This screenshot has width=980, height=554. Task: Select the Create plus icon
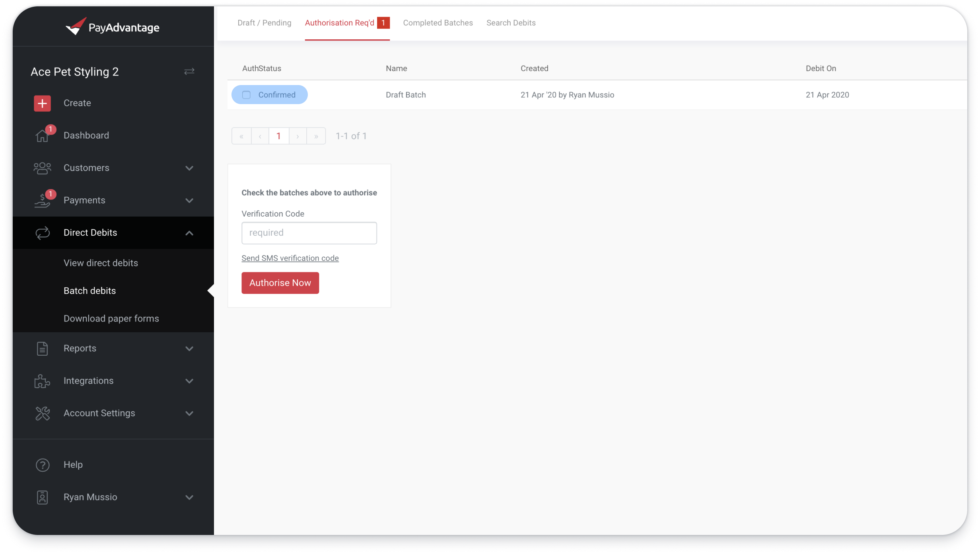[42, 103]
